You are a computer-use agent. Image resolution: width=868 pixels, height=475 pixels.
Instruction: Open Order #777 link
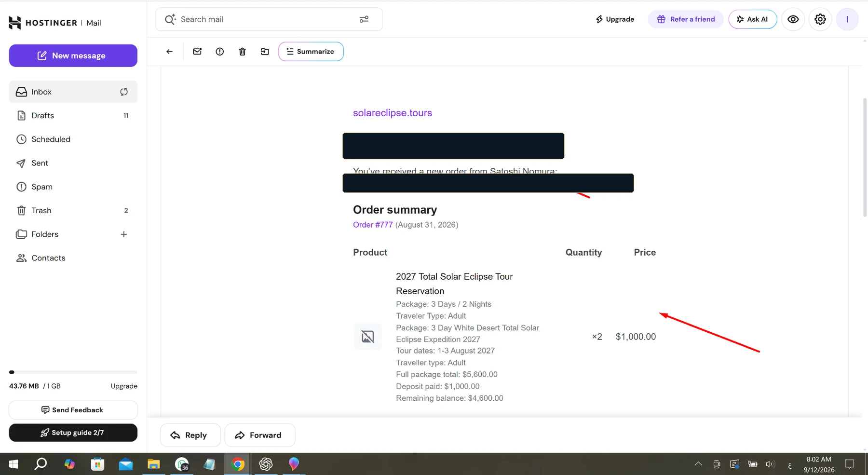pyautogui.click(x=373, y=225)
